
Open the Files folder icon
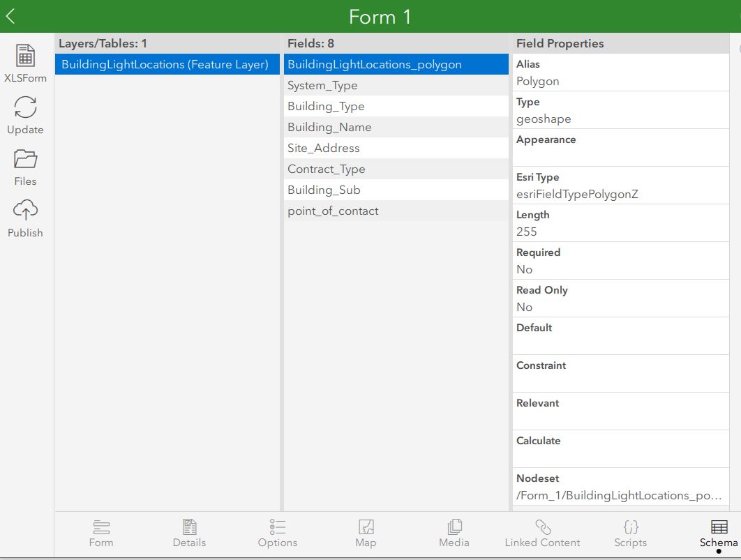click(25, 162)
